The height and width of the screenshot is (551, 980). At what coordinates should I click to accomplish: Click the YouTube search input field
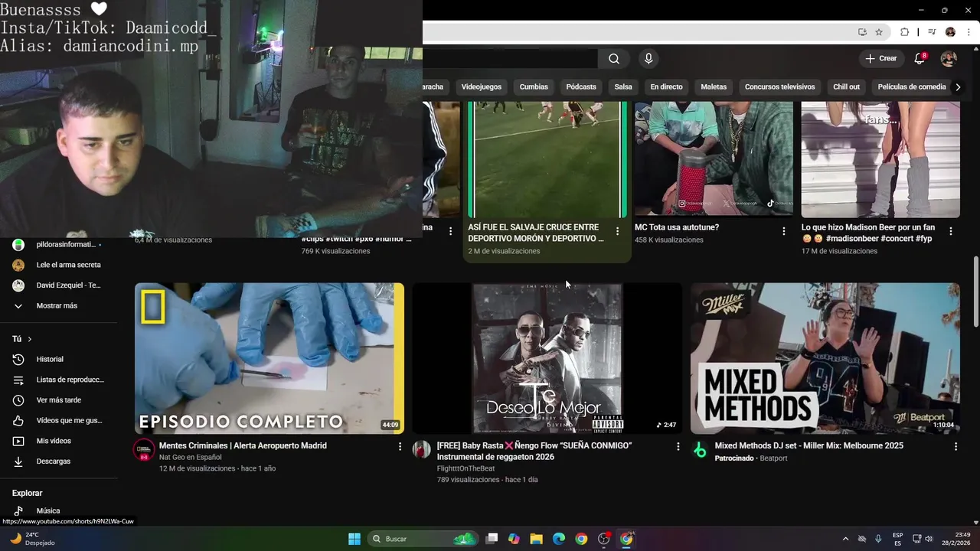tap(510, 59)
